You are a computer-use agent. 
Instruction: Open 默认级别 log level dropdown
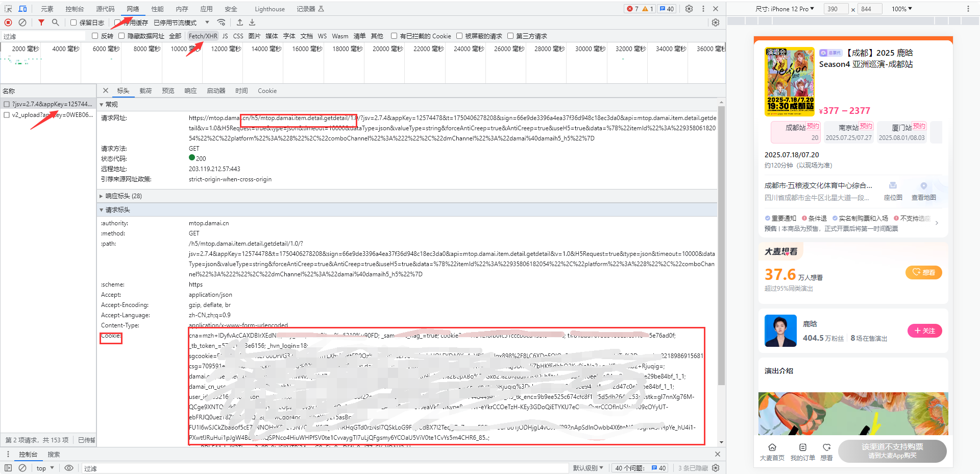pos(588,468)
